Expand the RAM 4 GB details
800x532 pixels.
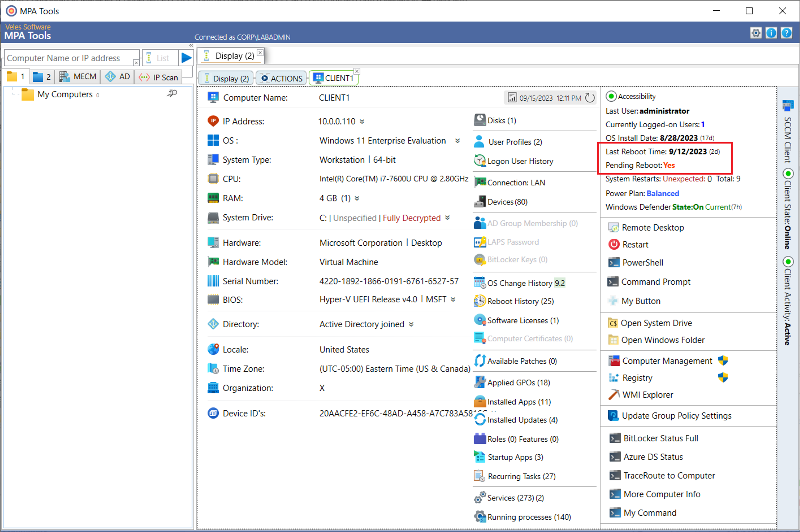[357, 198]
